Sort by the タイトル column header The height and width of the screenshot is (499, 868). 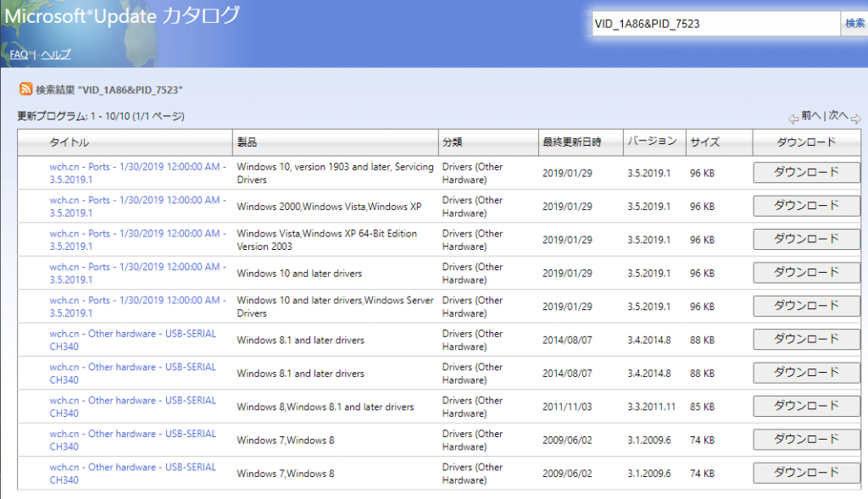[70, 142]
